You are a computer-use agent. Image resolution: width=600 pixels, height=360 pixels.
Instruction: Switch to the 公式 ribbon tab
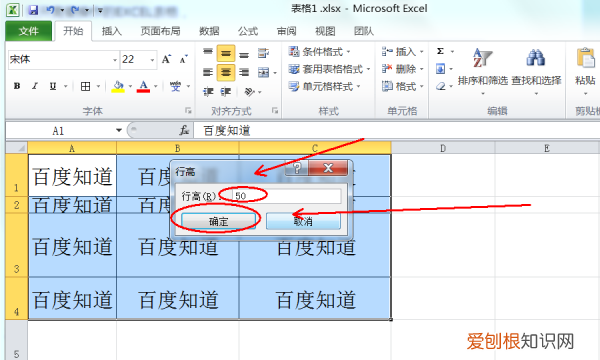[x=248, y=31]
